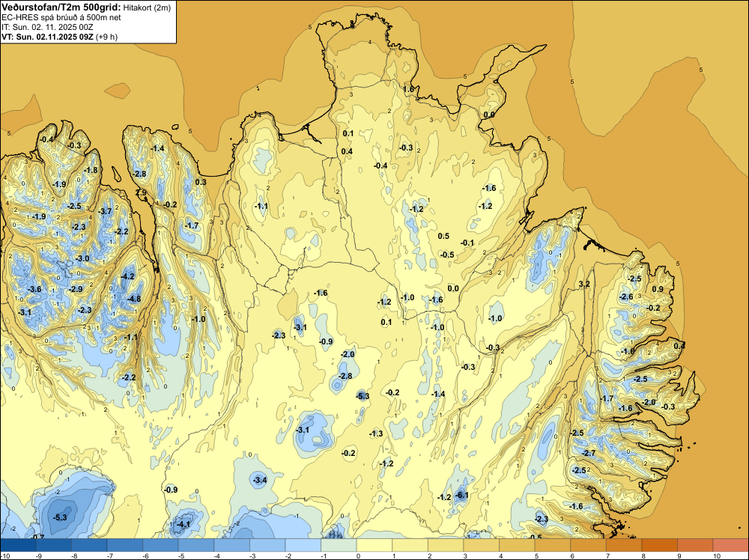Click the -3.4 temperature value
Viewport: 749px width, 560px height.
point(260,480)
